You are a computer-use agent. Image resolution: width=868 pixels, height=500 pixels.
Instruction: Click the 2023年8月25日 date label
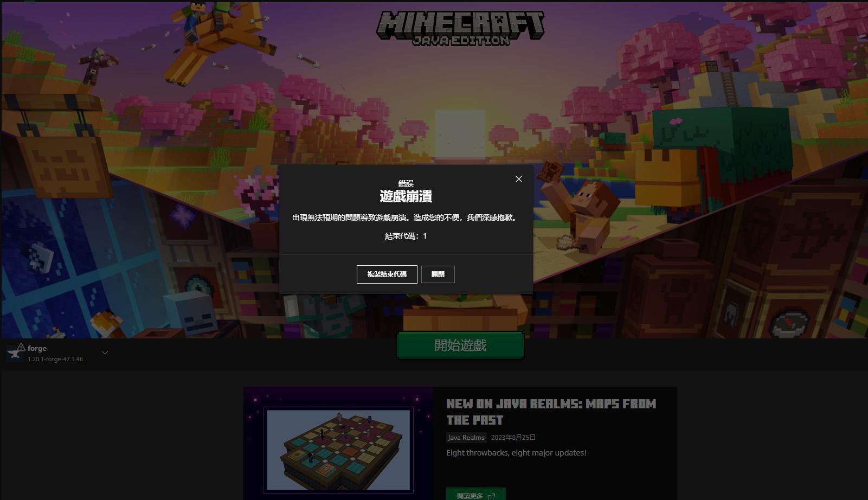tap(512, 437)
